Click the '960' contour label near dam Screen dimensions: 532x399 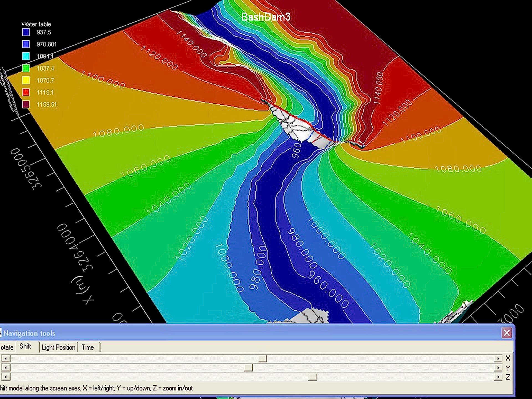pyautogui.click(x=296, y=150)
